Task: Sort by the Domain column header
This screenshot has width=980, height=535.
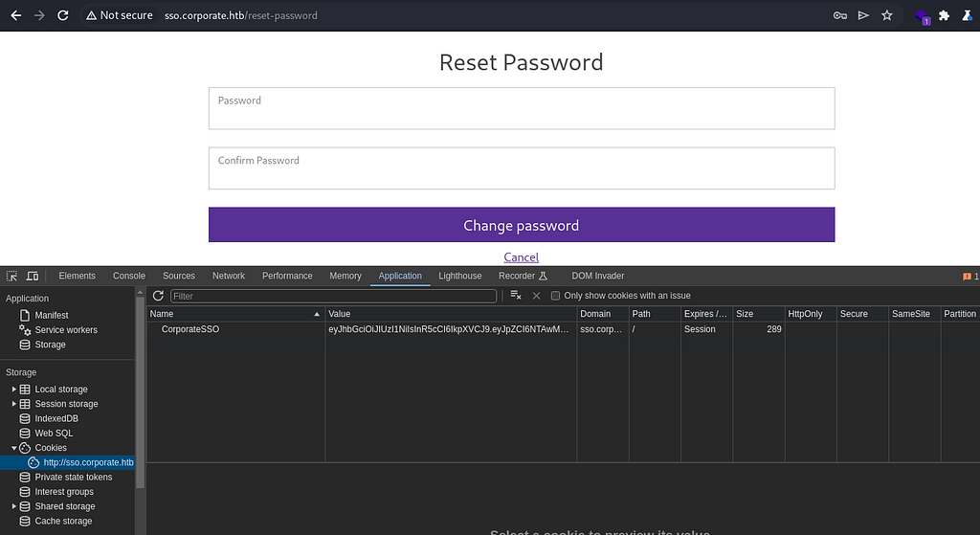Action: pyautogui.click(x=603, y=314)
